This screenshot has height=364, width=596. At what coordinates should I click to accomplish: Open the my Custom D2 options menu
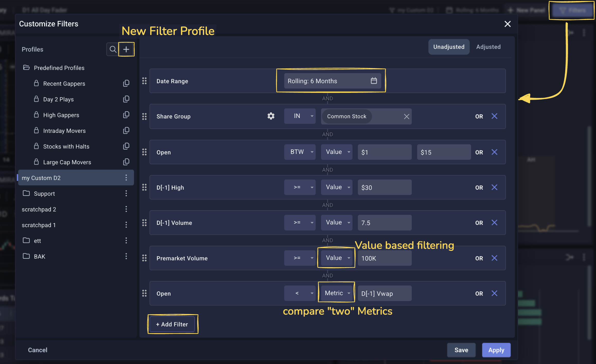point(126,178)
